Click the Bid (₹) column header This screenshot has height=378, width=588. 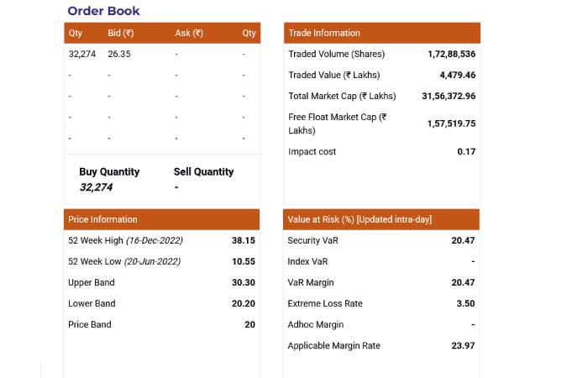[x=121, y=33]
